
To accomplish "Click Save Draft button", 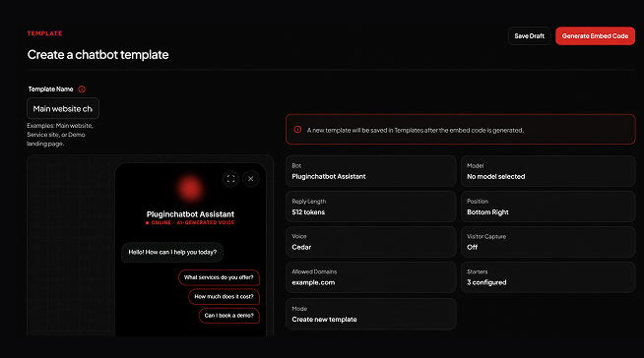I will point(530,36).
